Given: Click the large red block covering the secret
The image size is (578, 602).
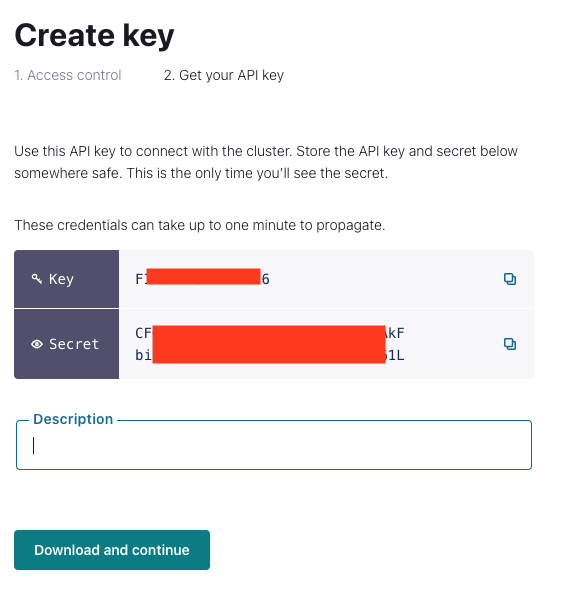Looking at the screenshot, I should pos(269,344).
